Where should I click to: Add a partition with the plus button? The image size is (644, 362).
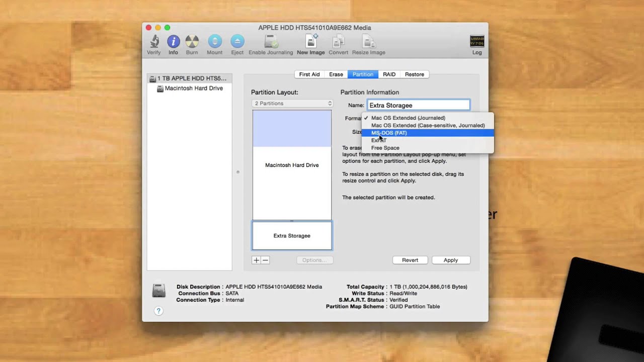pos(256,260)
